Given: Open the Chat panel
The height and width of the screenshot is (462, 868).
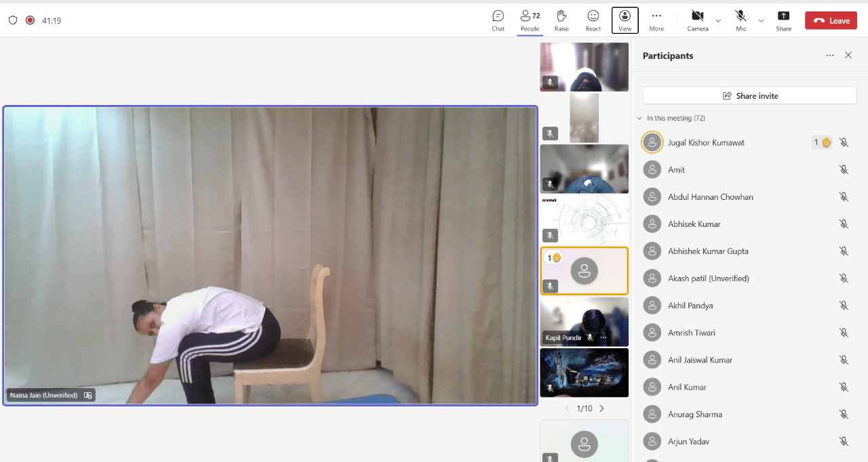Looking at the screenshot, I should pyautogui.click(x=498, y=20).
